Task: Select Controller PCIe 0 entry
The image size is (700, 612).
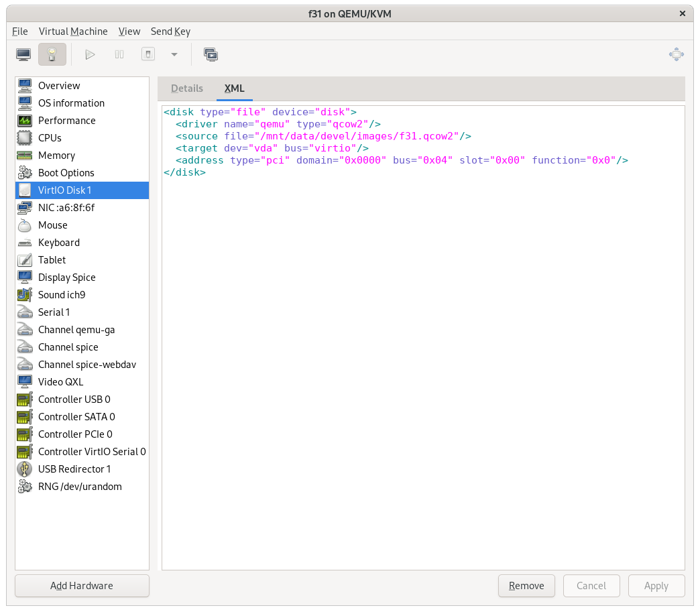Action: tap(82, 434)
